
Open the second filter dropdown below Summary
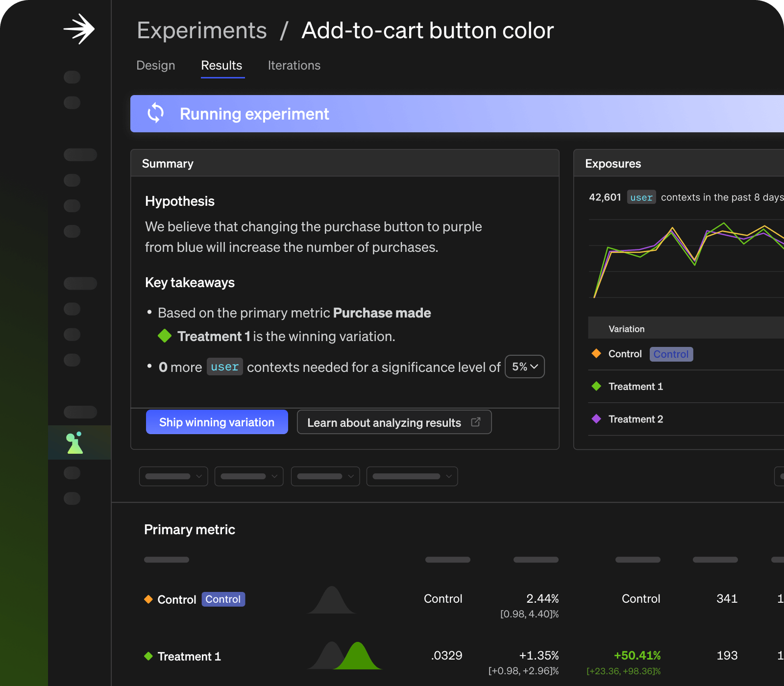point(249,476)
